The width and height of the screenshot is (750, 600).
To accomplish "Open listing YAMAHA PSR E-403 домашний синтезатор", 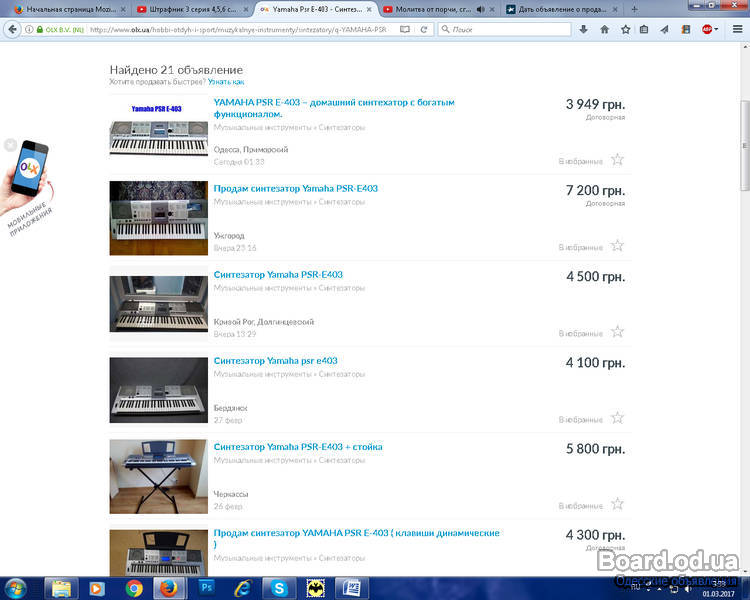I will [x=334, y=108].
